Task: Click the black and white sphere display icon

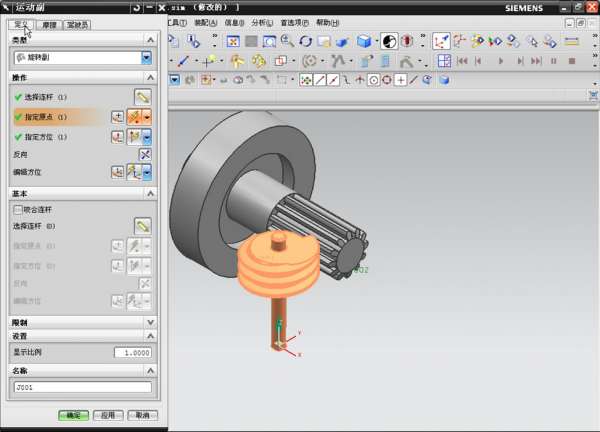Action: point(389,41)
